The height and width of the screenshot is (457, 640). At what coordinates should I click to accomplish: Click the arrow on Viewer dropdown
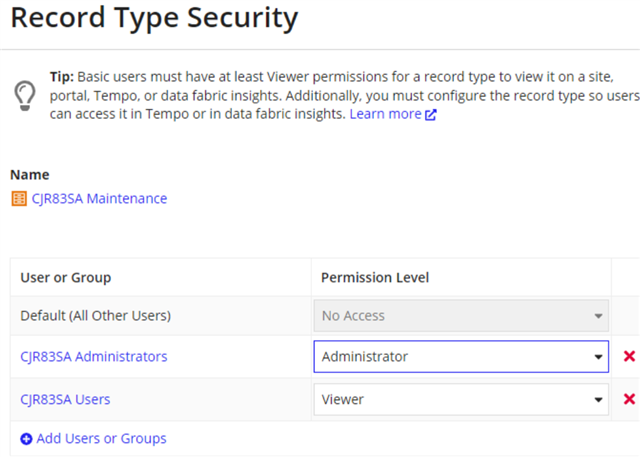pos(598,400)
